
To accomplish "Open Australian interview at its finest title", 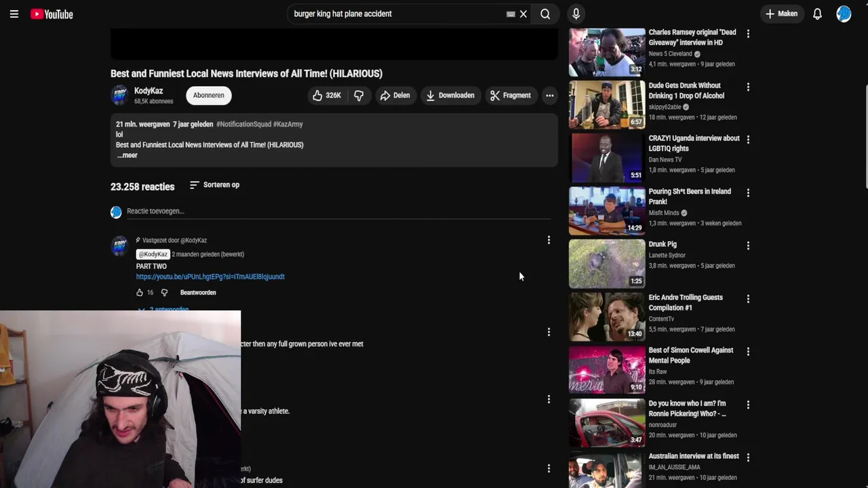I will coord(694,456).
